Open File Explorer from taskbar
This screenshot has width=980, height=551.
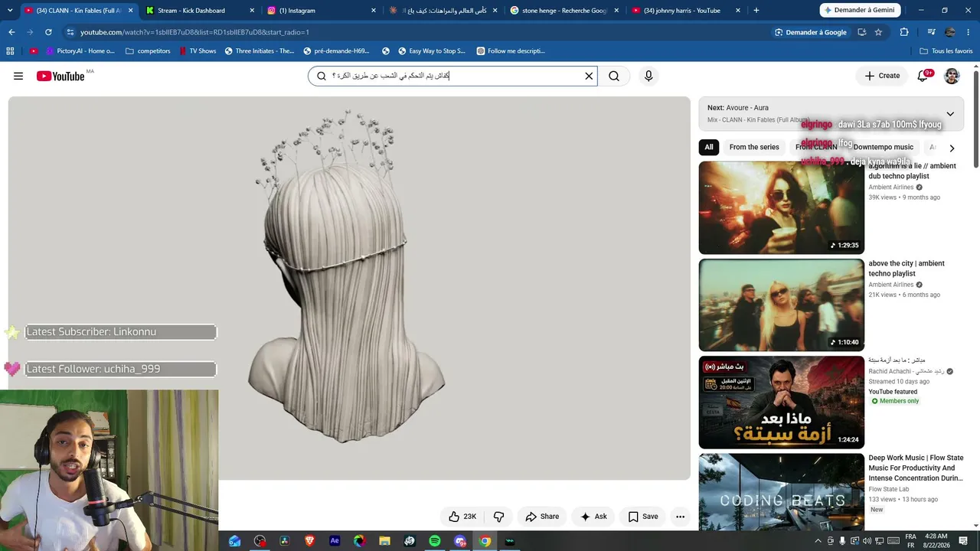384,541
